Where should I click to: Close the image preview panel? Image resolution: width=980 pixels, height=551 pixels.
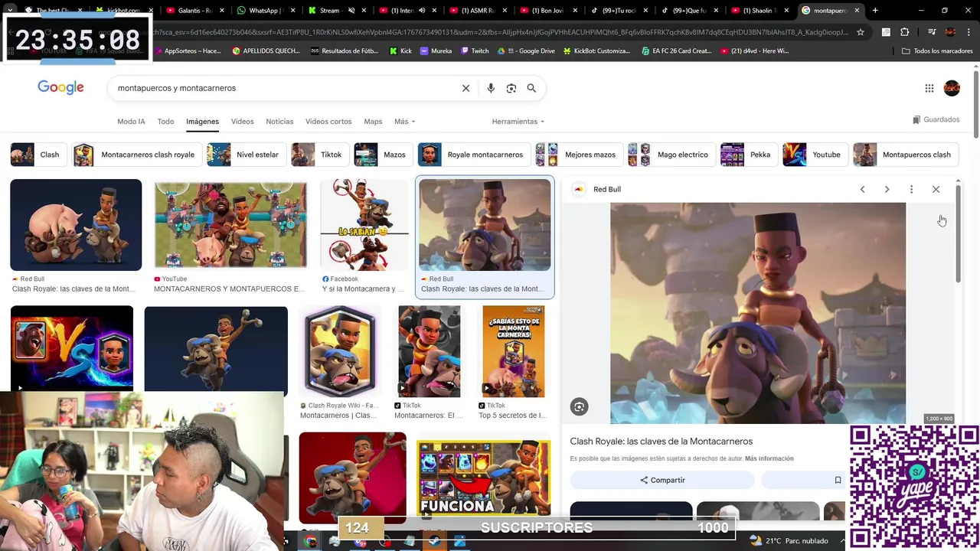point(936,189)
